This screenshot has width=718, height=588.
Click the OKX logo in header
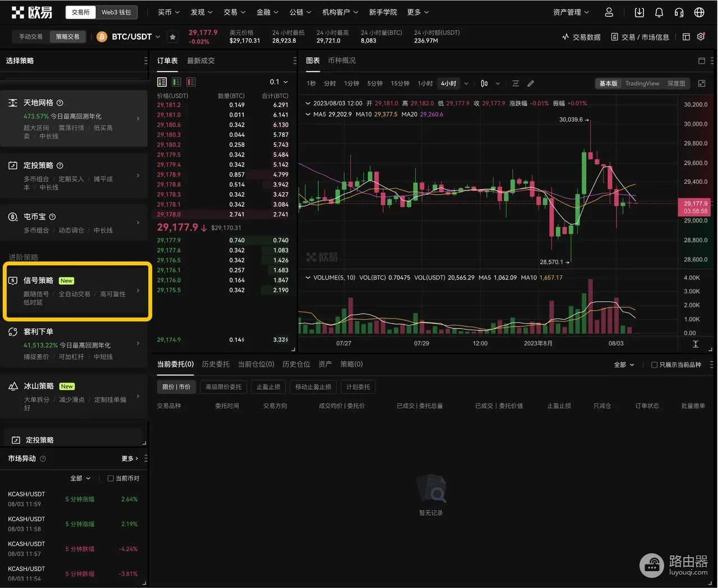(x=32, y=12)
